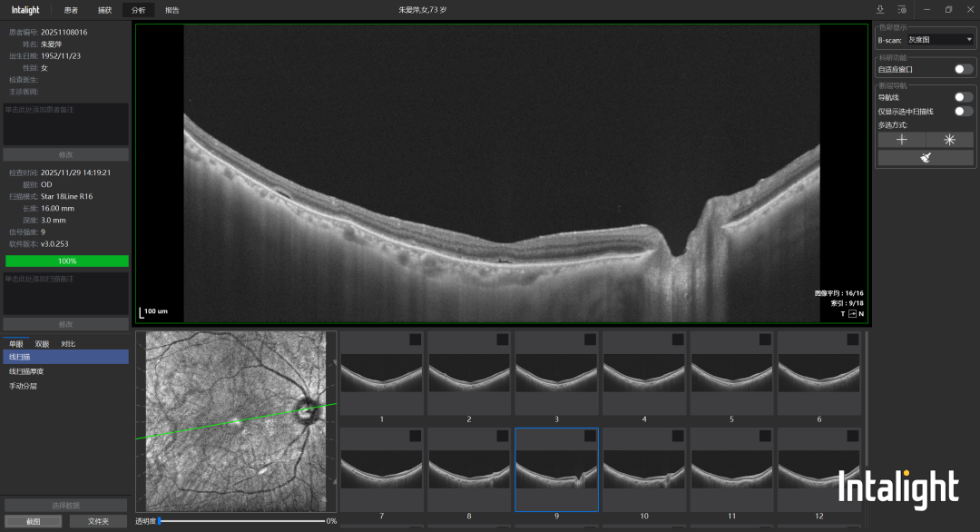Click the T→N orientation indicator icon
Image resolution: width=980 pixels, height=532 pixels.
(x=851, y=314)
